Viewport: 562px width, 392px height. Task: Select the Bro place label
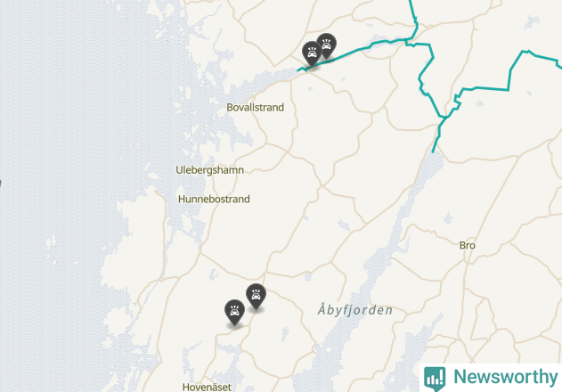coord(468,245)
